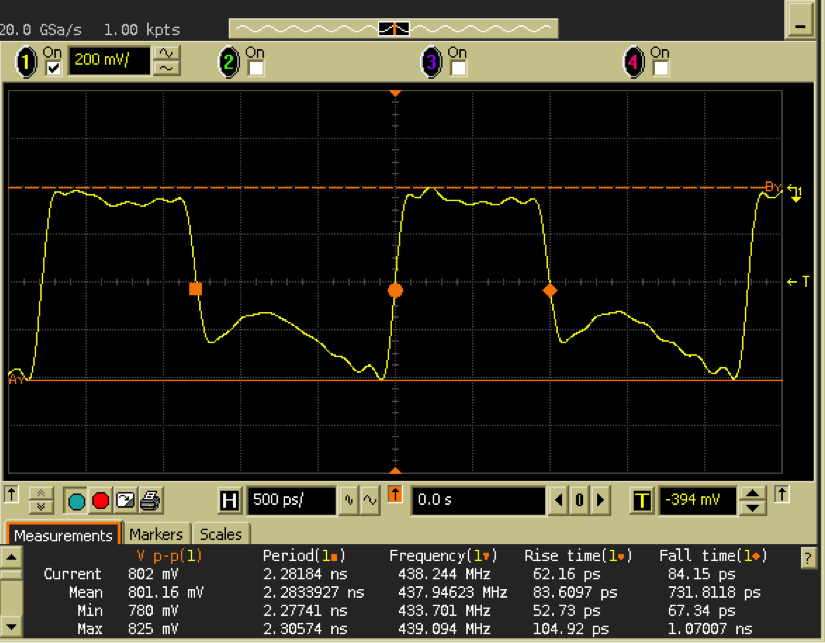Click the 500 ps/ timebase field
Screen dimensions: 825x643
291,499
